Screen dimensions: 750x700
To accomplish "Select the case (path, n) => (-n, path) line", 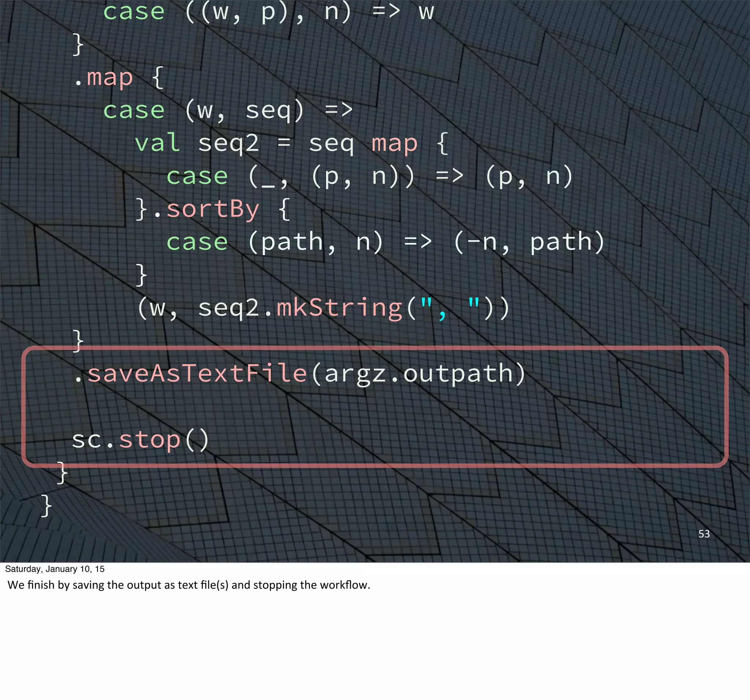I will click(386, 242).
